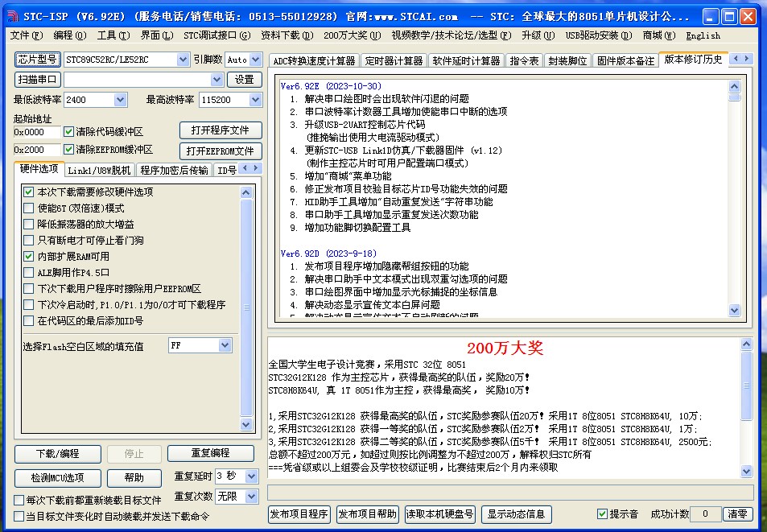Check 下次冷启动时 P1.0/P1.1为0/0 option

tap(28, 305)
